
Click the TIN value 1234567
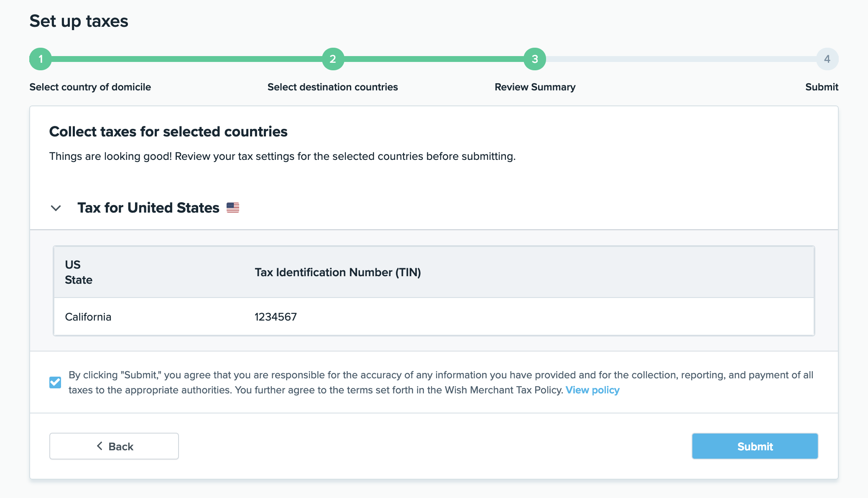pyautogui.click(x=276, y=317)
